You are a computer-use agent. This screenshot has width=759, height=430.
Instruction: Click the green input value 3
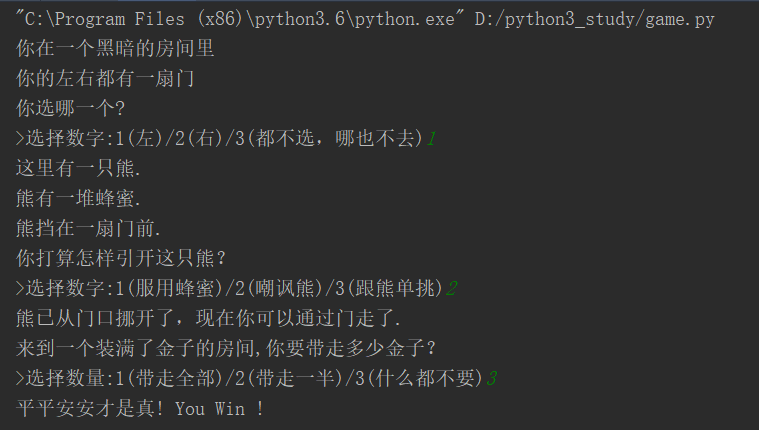[492, 379]
